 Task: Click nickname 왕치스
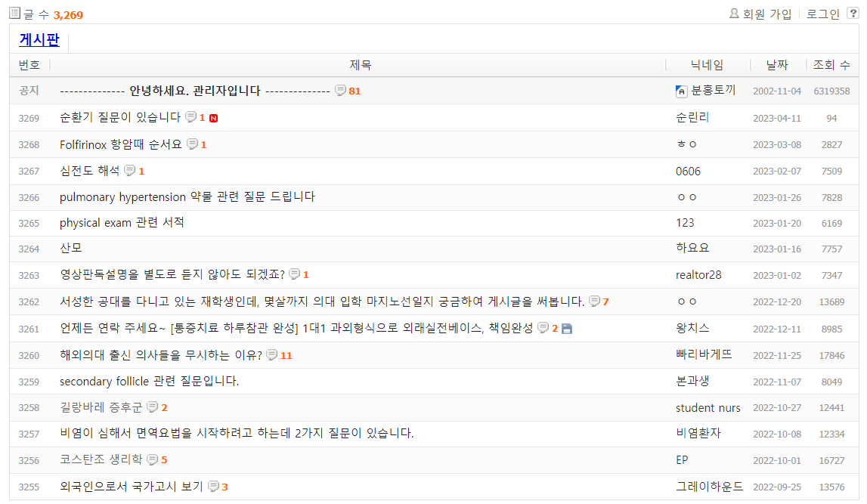[x=692, y=328]
